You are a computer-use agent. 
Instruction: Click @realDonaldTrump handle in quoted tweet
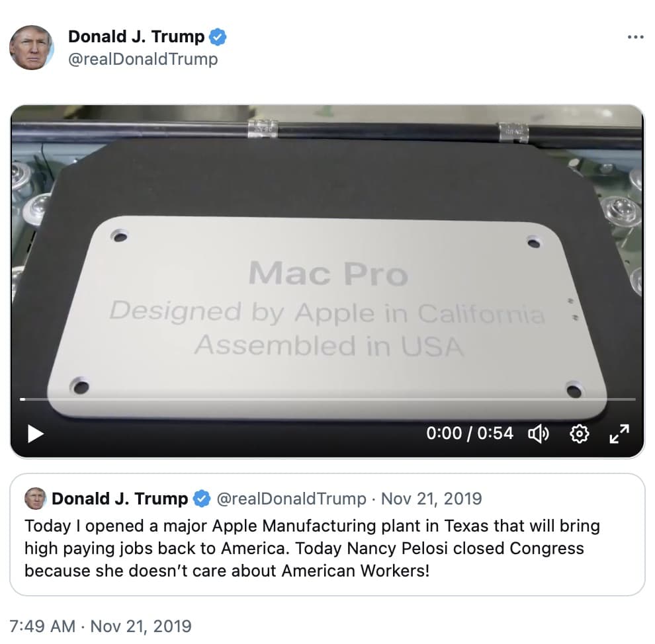coord(292,499)
